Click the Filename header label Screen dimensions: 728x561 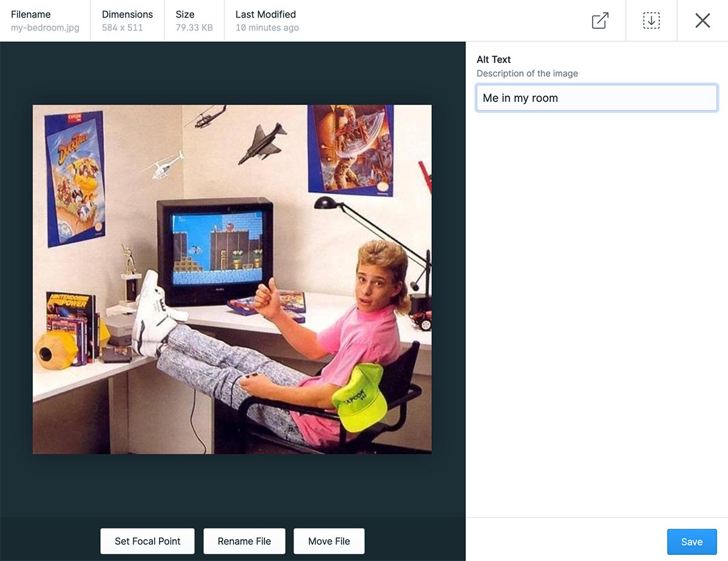(31, 14)
